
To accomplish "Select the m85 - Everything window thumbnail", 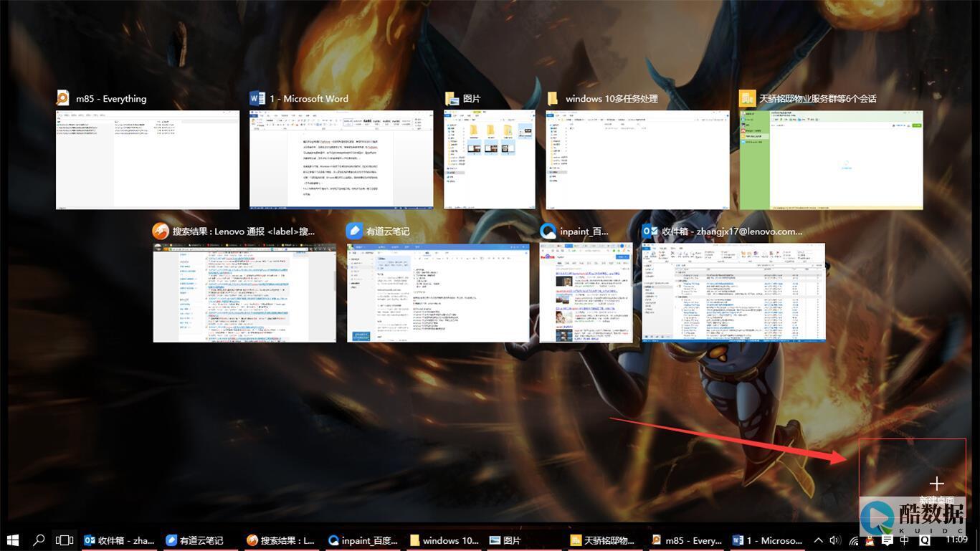I will click(x=148, y=160).
